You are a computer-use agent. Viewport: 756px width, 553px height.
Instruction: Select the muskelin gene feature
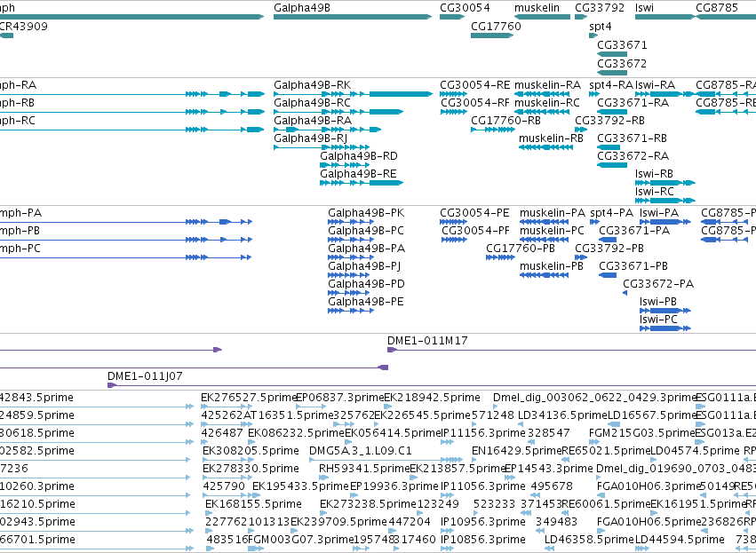[543, 17]
